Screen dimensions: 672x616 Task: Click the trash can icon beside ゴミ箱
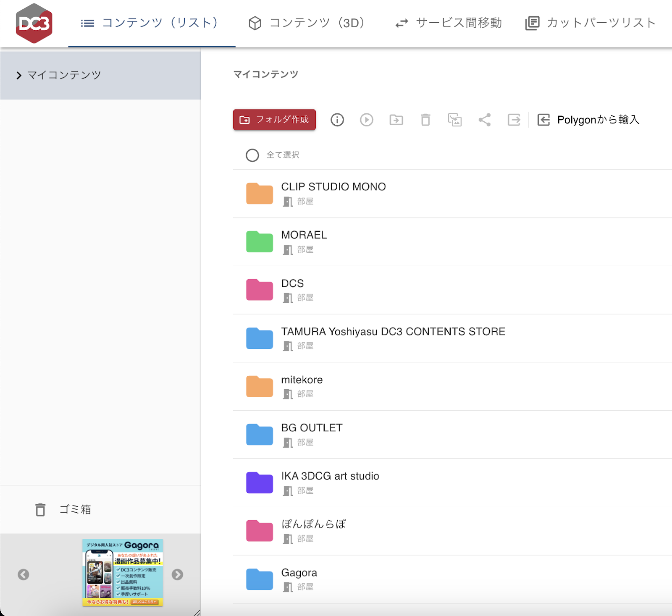pyautogui.click(x=40, y=510)
